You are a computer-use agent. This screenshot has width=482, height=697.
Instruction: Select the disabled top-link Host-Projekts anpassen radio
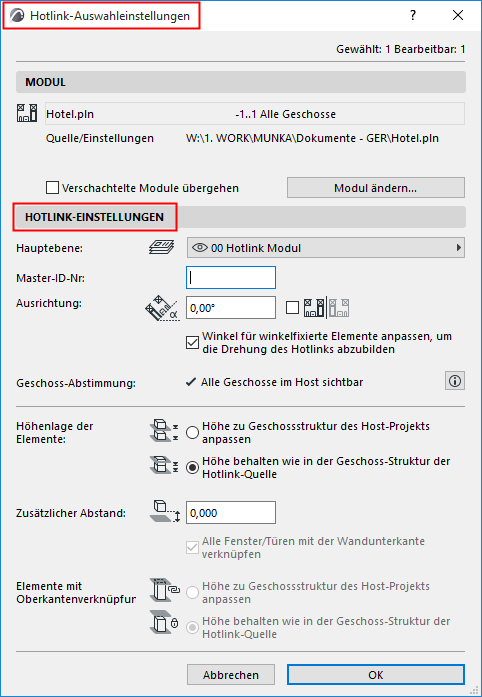(x=192, y=593)
